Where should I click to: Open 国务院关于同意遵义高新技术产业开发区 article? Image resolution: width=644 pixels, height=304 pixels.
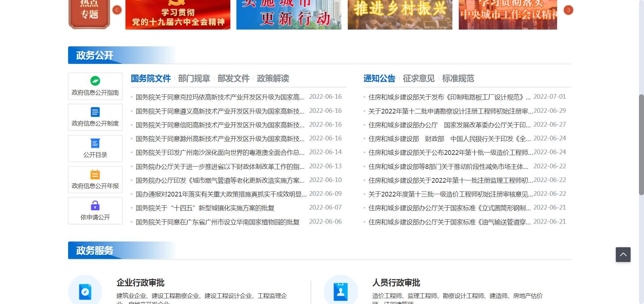(x=220, y=111)
